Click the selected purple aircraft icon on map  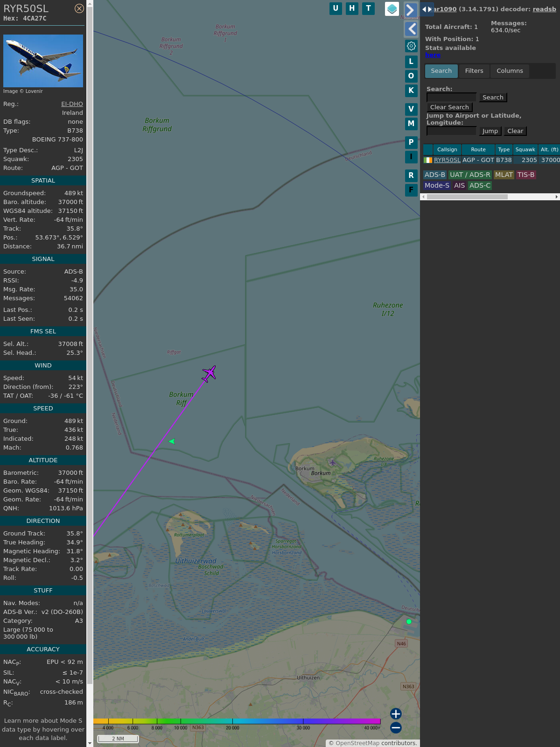[x=209, y=373]
